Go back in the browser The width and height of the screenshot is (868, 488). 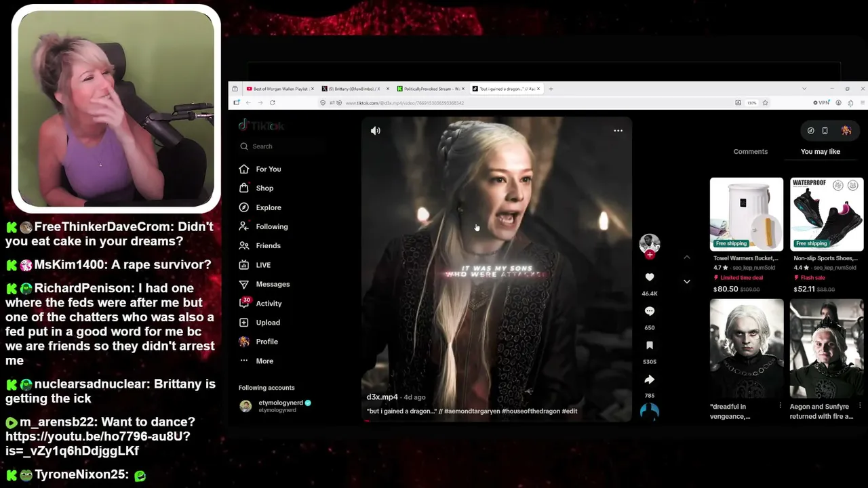click(248, 103)
